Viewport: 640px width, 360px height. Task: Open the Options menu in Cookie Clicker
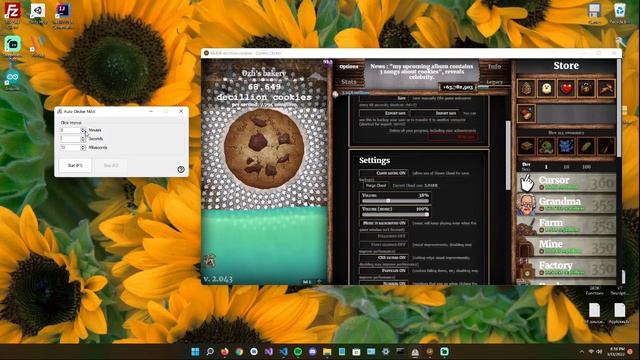pos(349,67)
